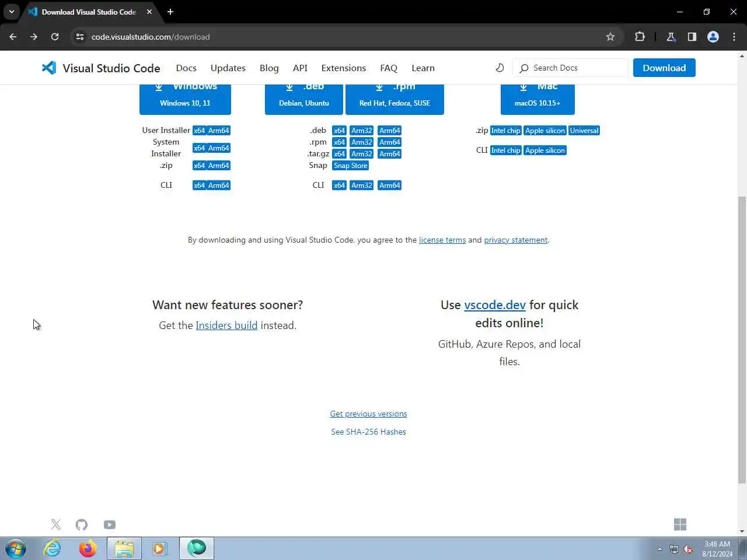This screenshot has height=560, width=747.
Task: Open the Docs menu item
Action: click(186, 68)
